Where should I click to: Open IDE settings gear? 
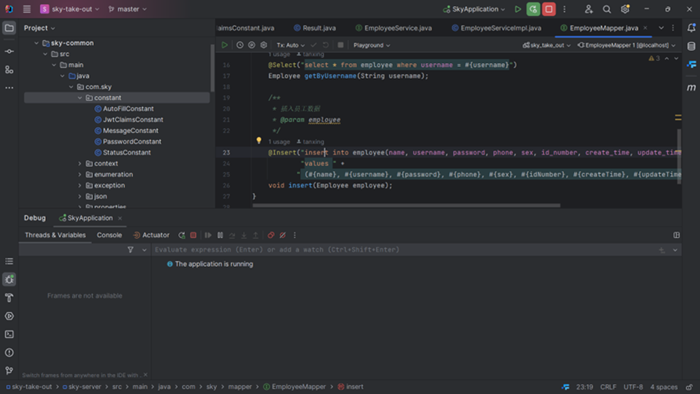625,9
